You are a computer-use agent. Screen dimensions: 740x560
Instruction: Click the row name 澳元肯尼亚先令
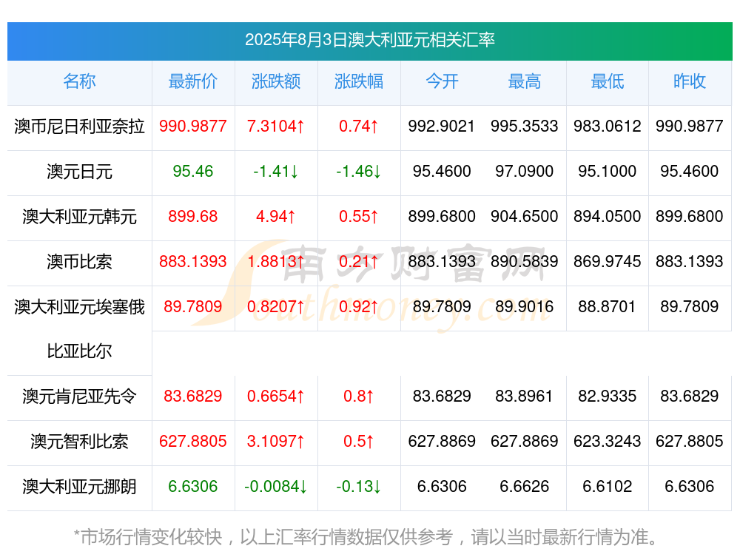79,397
